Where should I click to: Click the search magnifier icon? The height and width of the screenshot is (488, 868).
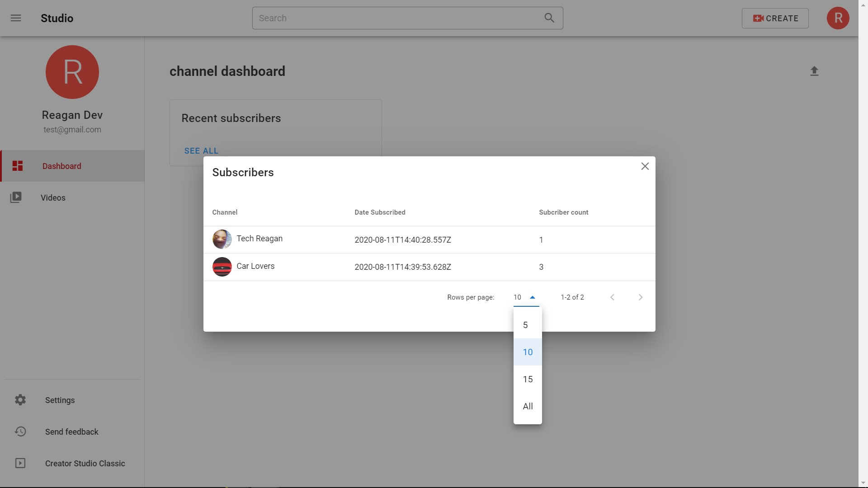pyautogui.click(x=549, y=18)
